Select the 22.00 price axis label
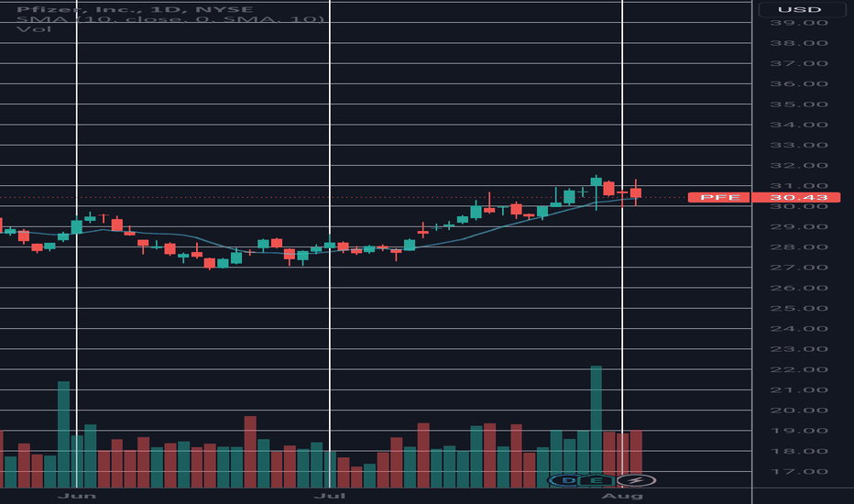Screen dimensions: 854x504 [x=798, y=369]
